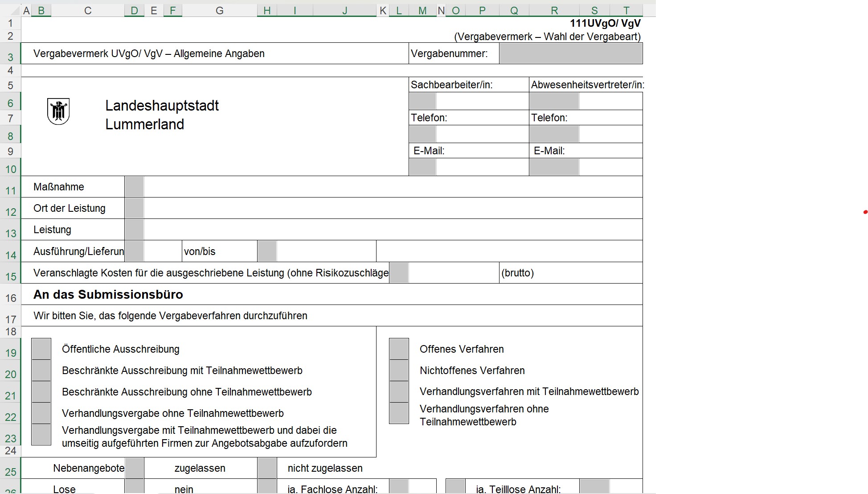868x494 pixels.
Task: Tick the Nichtoffenes Verfahren checkbox cell
Action: tap(399, 370)
